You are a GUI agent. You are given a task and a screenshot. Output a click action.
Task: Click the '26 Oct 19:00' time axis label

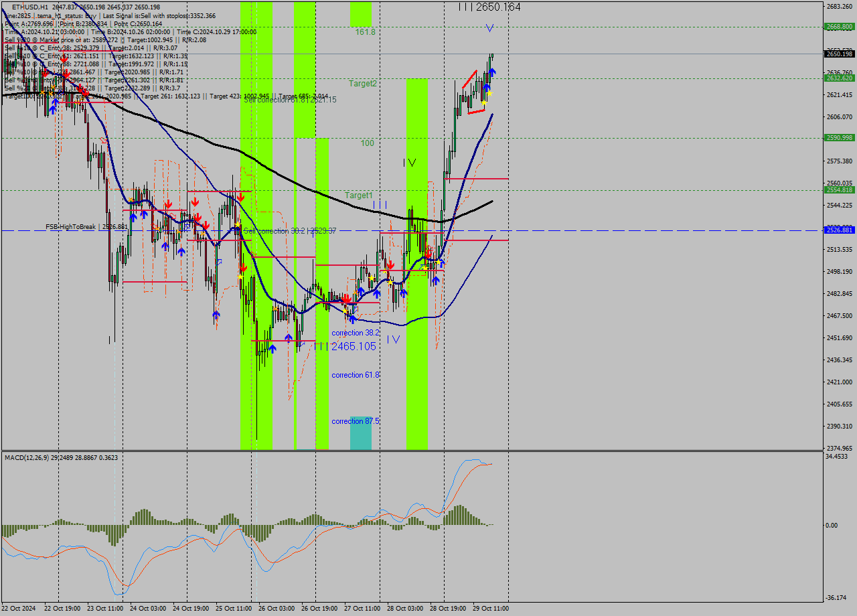(x=319, y=609)
